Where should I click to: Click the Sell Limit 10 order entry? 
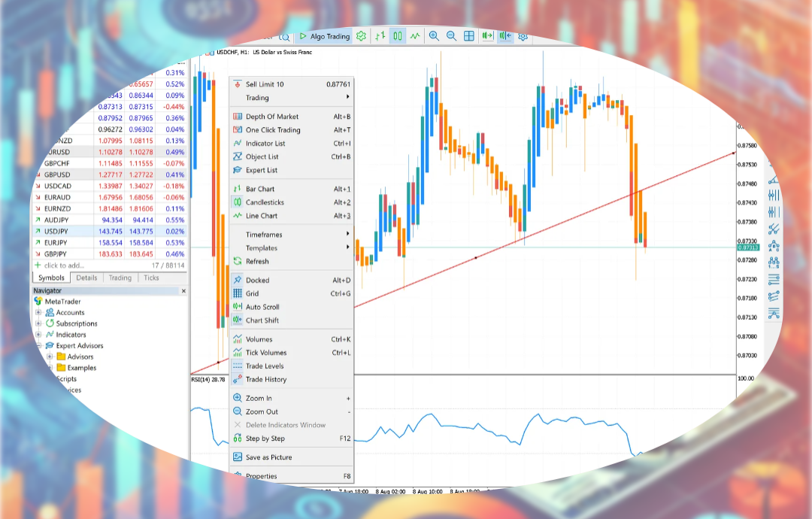291,84
